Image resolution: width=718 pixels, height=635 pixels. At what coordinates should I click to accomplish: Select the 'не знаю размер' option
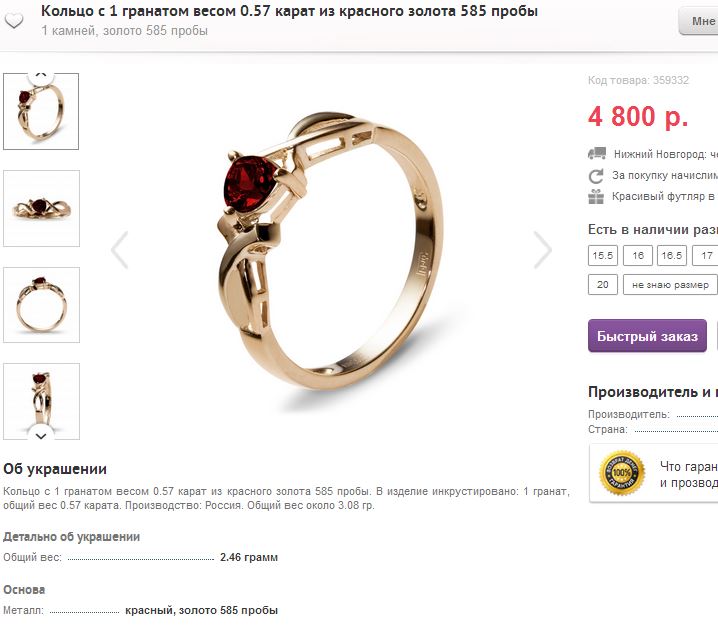670,285
